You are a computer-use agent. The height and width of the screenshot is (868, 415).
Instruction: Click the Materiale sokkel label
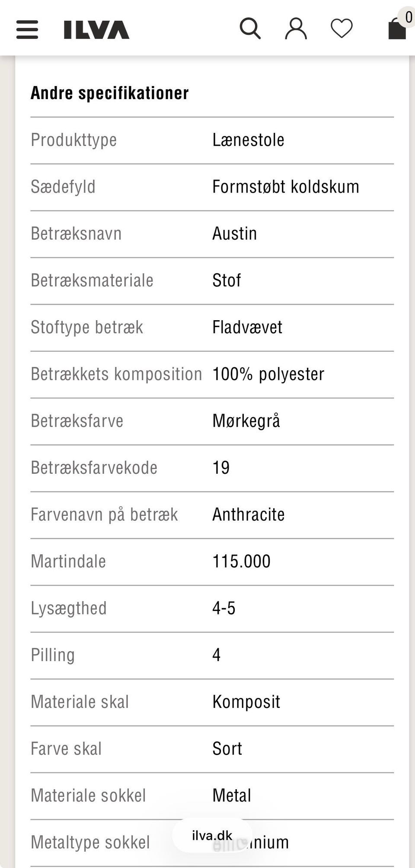coord(88,795)
